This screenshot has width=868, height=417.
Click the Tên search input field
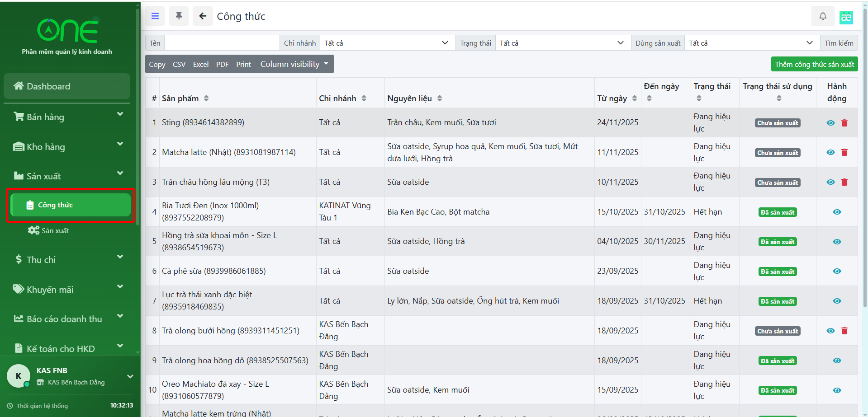[x=222, y=43]
